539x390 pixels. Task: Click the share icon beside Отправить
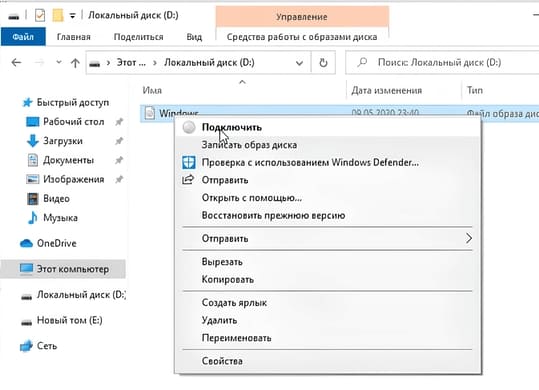tap(188, 180)
